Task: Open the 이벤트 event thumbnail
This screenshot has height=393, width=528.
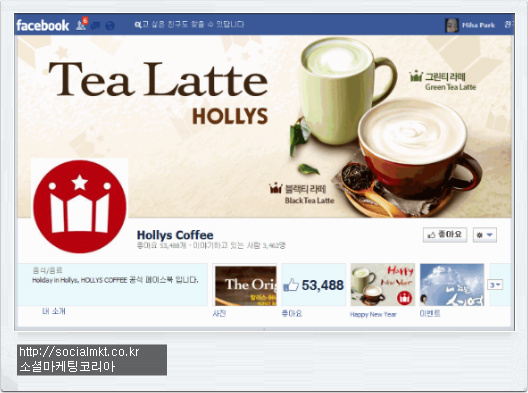Action: (x=452, y=285)
